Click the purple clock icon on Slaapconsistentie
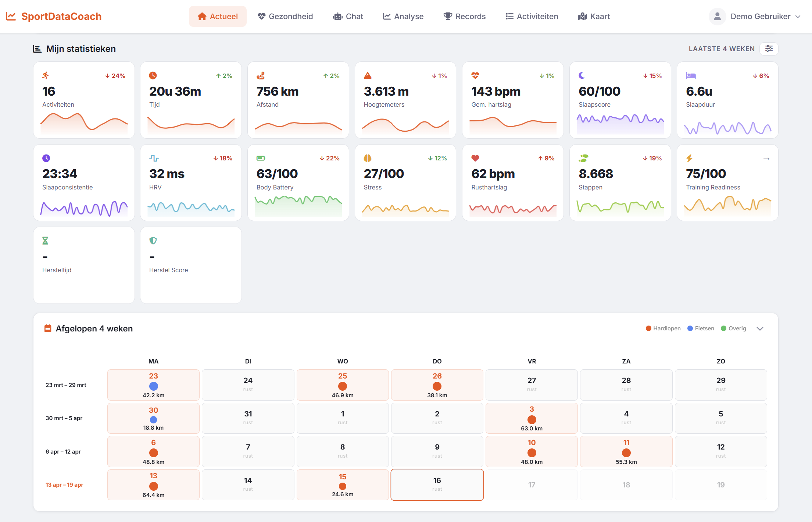Image resolution: width=812 pixels, height=522 pixels. [x=46, y=158]
